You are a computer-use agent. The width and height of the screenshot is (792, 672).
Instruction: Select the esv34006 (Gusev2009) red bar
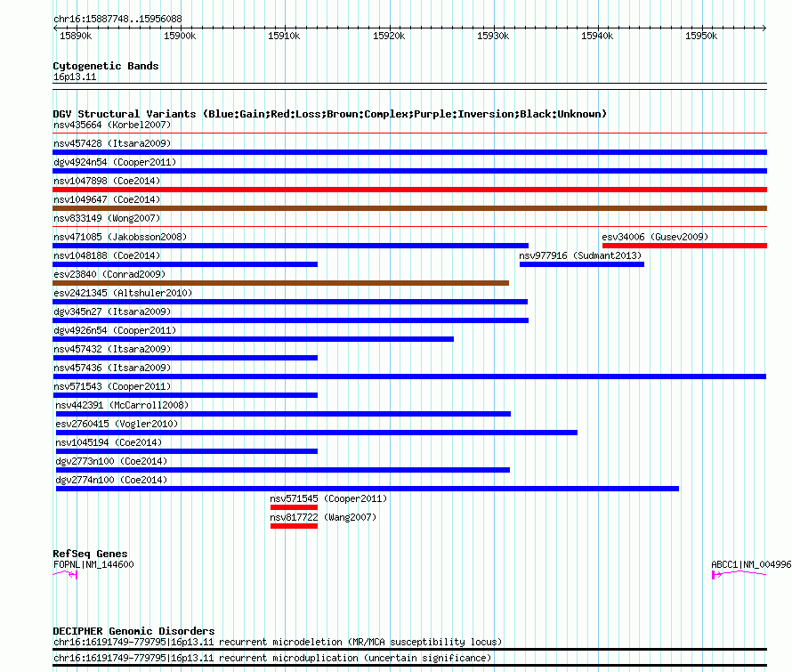coord(684,246)
